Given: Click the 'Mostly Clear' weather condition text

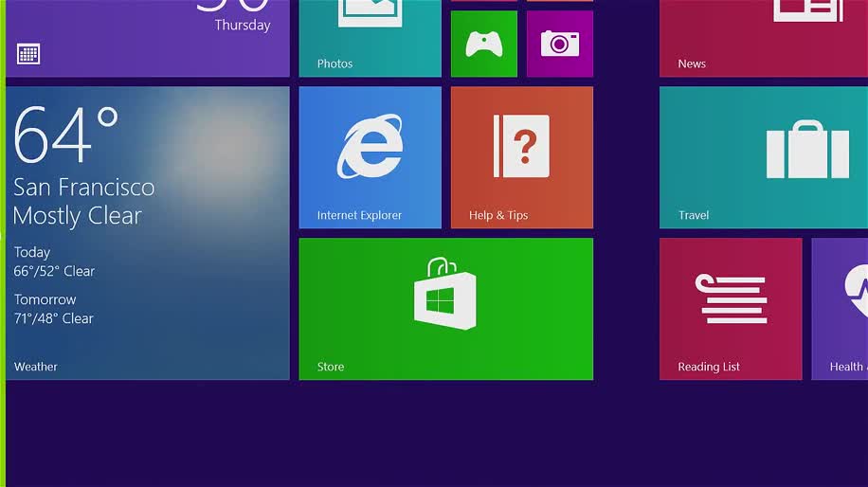Looking at the screenshot, I should pyautogui.click(x=78, y=216).
